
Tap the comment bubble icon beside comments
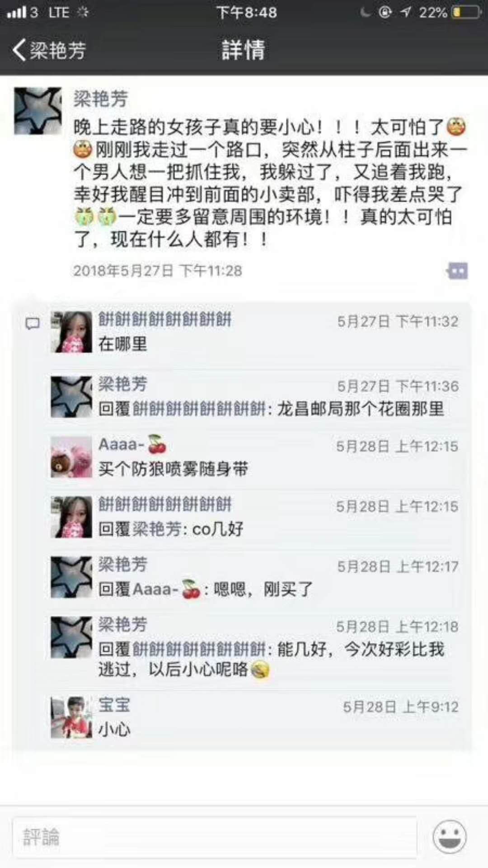[x=33, y=323]
